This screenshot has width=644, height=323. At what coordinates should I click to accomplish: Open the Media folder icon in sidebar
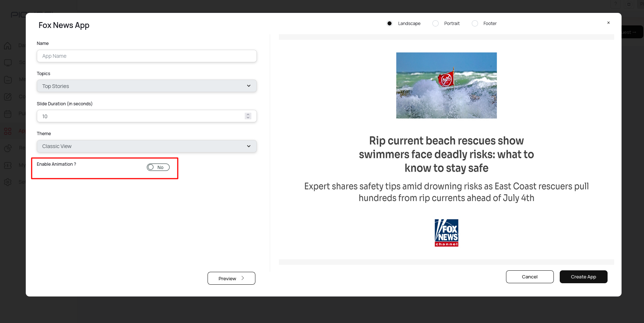8,80
